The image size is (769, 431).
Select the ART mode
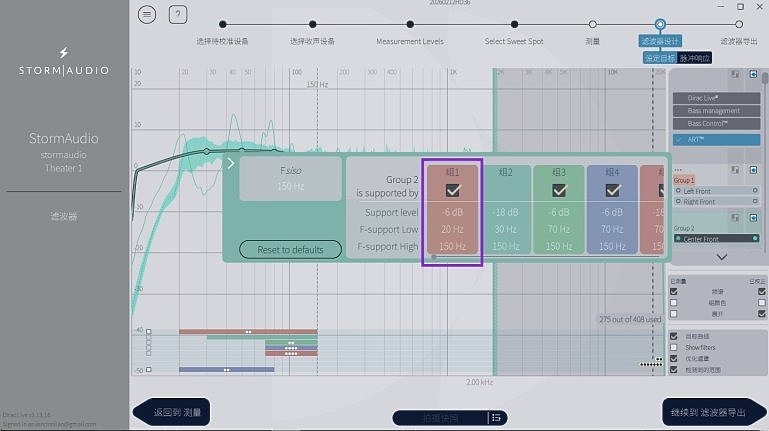717,140
